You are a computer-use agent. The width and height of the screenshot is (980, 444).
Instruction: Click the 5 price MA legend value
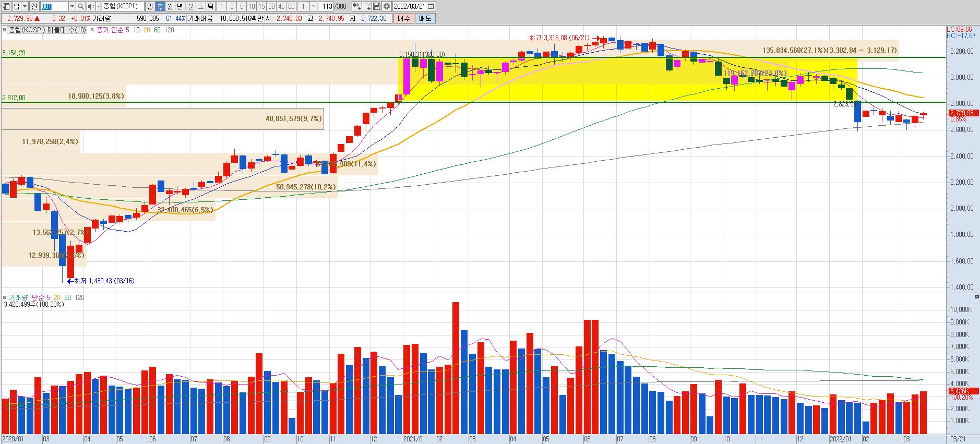click(128, 30)
